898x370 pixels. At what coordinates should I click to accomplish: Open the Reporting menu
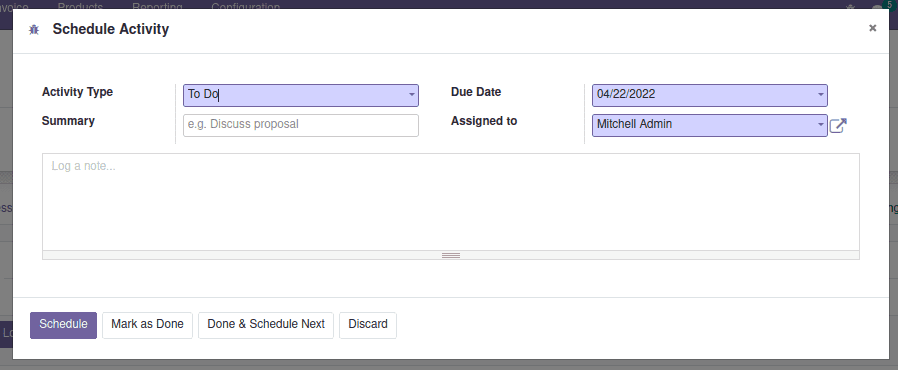[x=157, y=6]
